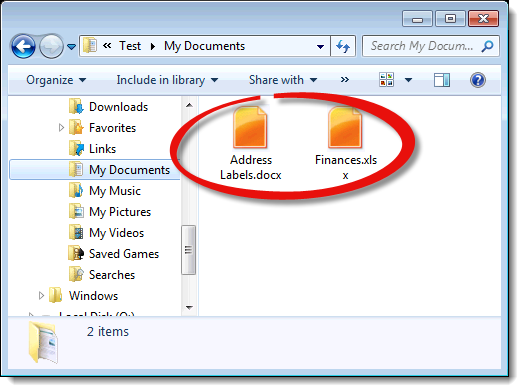This screenshot has height=392, width=524.
Task: Select My Videos folder in tree
Action: coord(116,233)
